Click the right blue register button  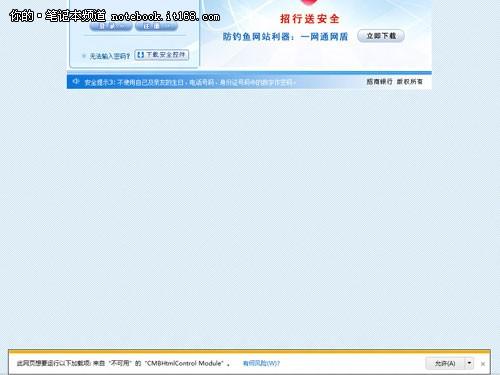[156, 26]
